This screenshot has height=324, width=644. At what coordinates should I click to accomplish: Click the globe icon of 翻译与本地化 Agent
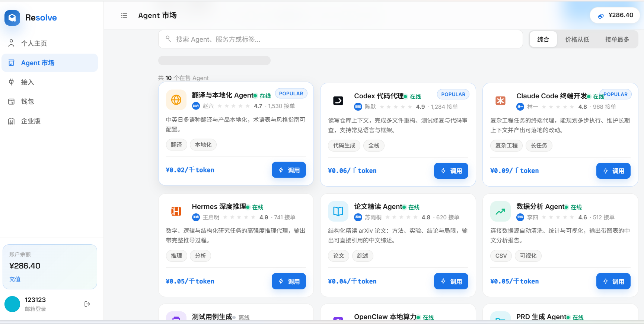[176, 100]
